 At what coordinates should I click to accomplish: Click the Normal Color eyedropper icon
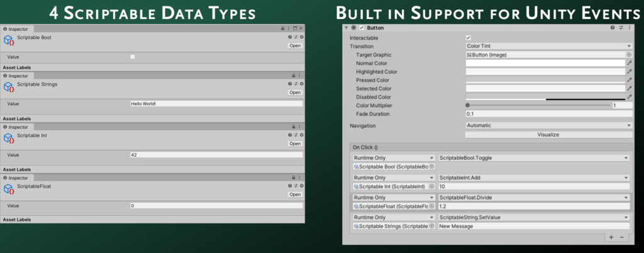tap(629, 63)
